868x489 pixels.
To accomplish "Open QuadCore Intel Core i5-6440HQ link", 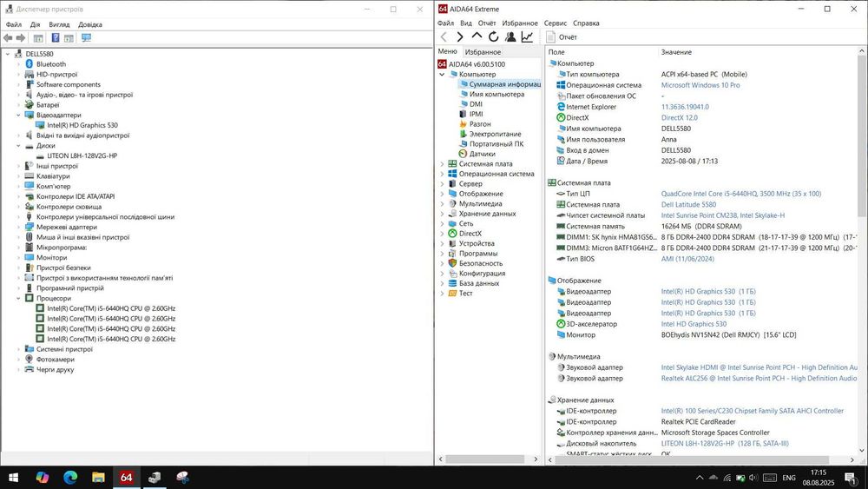I will (x=740, y=194).
